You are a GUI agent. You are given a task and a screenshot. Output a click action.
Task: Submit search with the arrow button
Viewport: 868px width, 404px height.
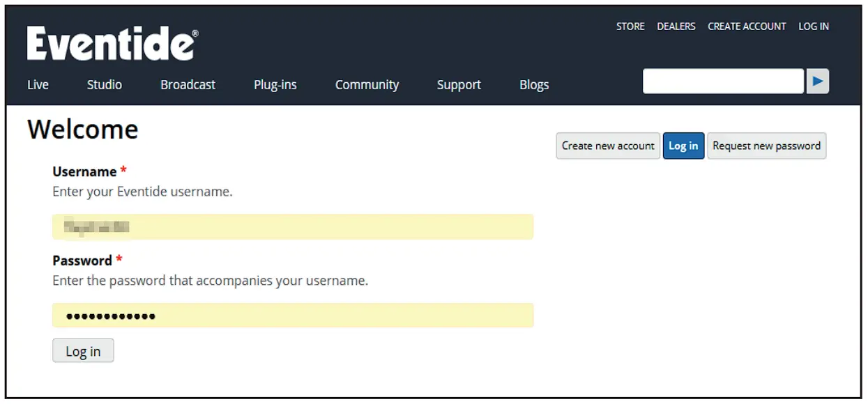point(818,81)
